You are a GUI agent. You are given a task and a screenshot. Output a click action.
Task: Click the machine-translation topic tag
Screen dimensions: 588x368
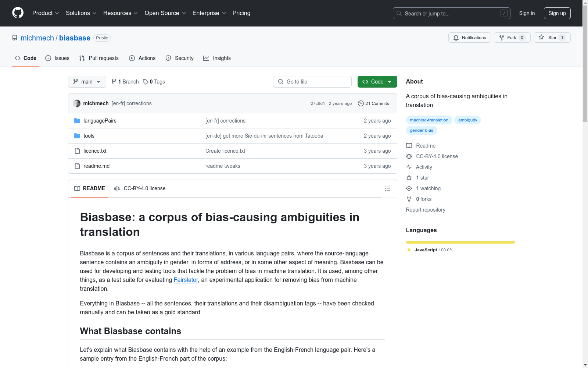pyautogui.click(x=429, y=120)
